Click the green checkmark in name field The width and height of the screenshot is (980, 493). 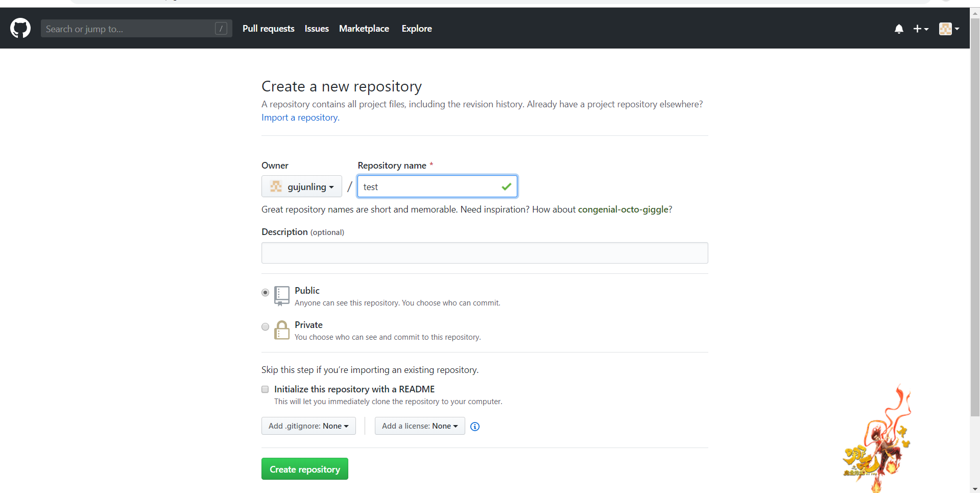[x=506, y=186]
